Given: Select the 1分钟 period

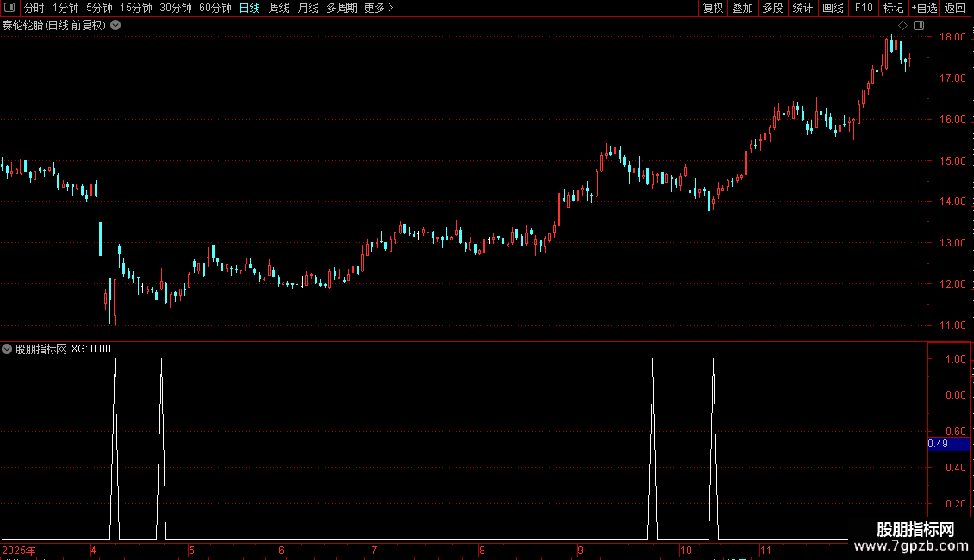Looking at the screenshot, I should 66,8.
